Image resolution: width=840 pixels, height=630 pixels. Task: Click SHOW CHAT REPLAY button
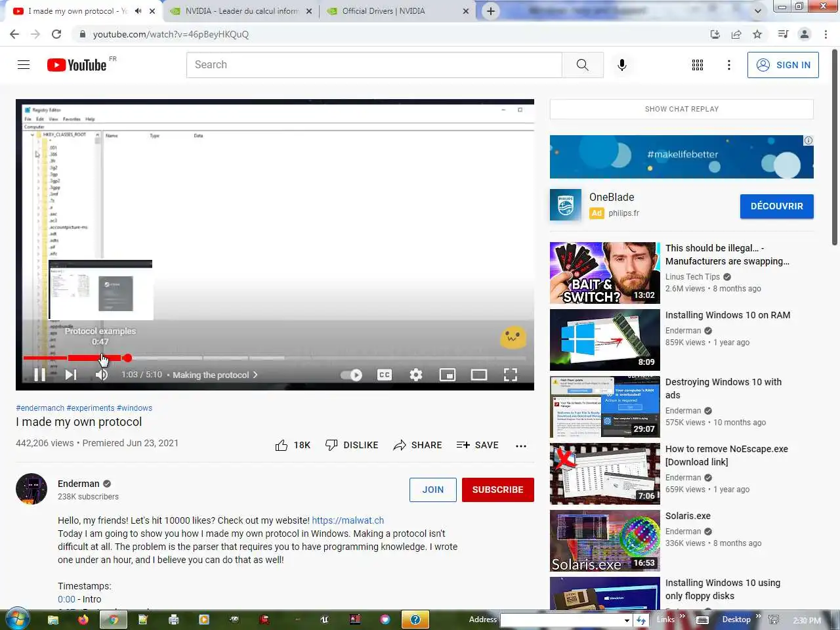682,109
